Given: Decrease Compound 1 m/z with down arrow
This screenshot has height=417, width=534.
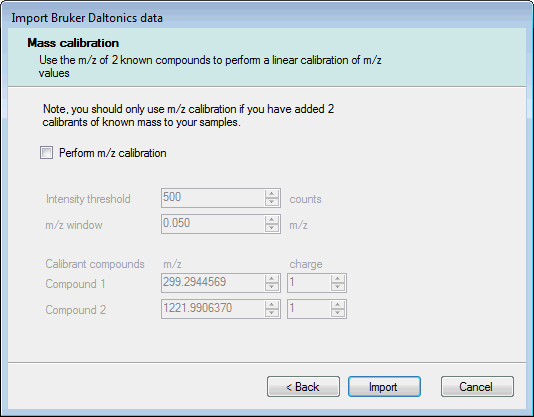Looking at the screenshot, I should click(272, 287).
